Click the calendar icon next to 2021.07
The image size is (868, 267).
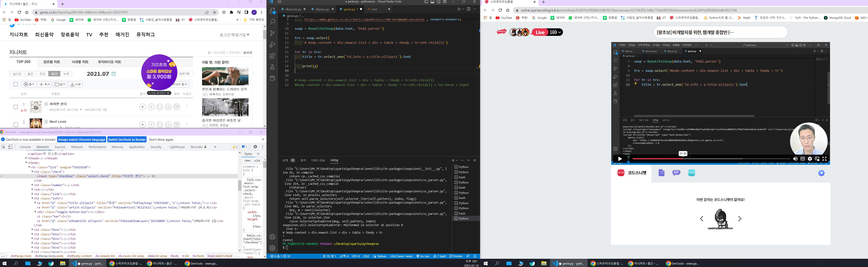114,74
